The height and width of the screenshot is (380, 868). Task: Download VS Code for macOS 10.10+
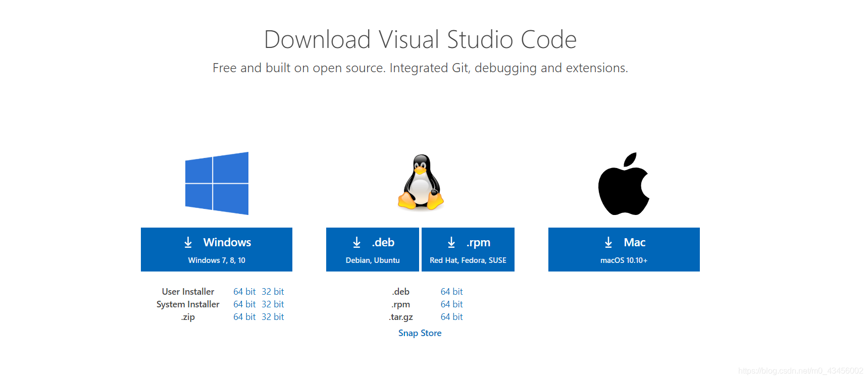(624, 249)
